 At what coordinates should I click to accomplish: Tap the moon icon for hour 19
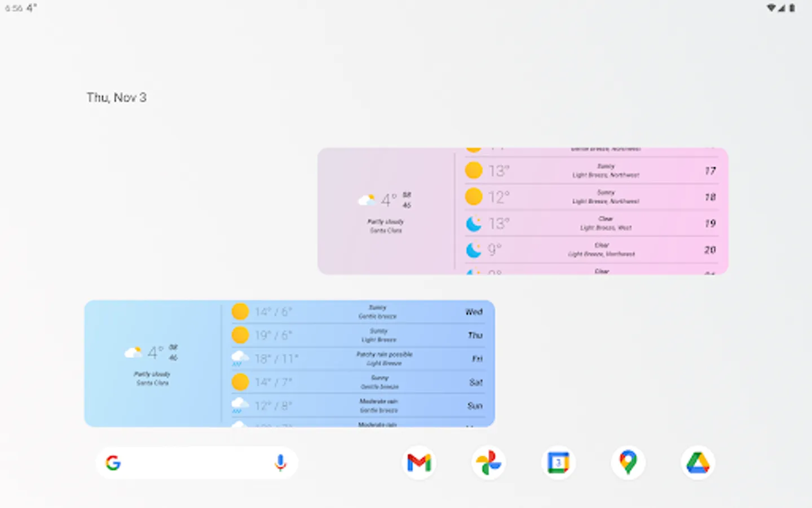474,224
